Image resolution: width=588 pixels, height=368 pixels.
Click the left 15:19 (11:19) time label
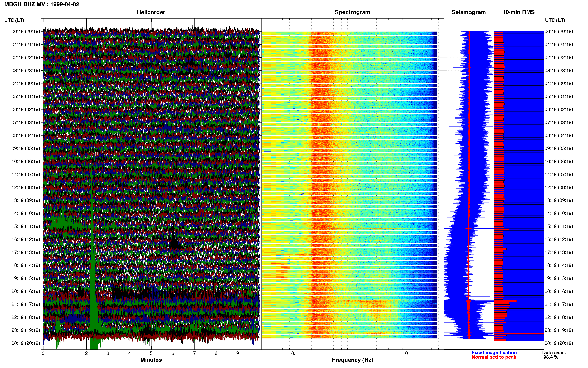pos(26,226)
